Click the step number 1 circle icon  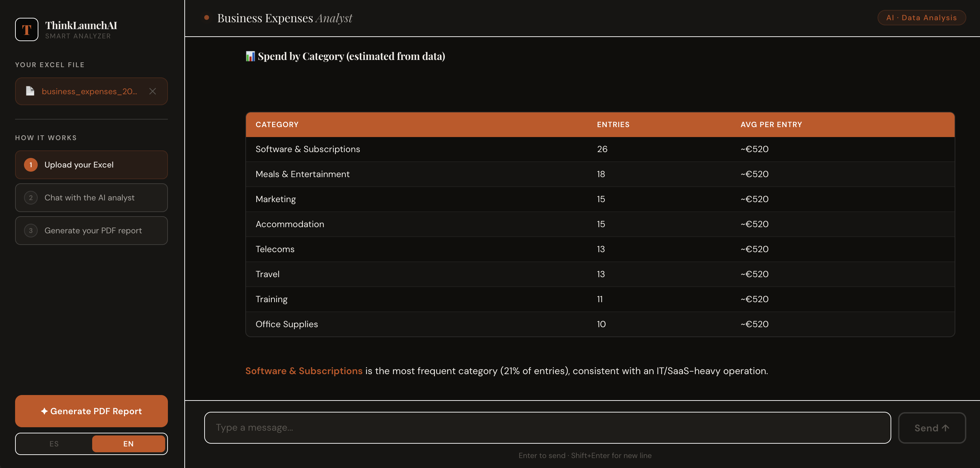click(31, 165)
